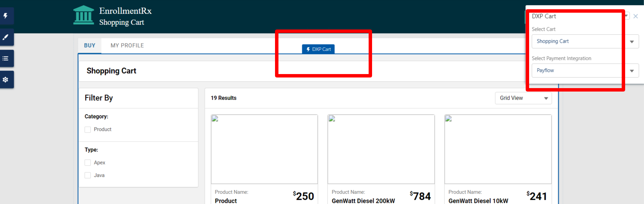Open the Select Cart dropdown
The height and width of the screenshot is (204, 644).
click(x=585, y=41)
